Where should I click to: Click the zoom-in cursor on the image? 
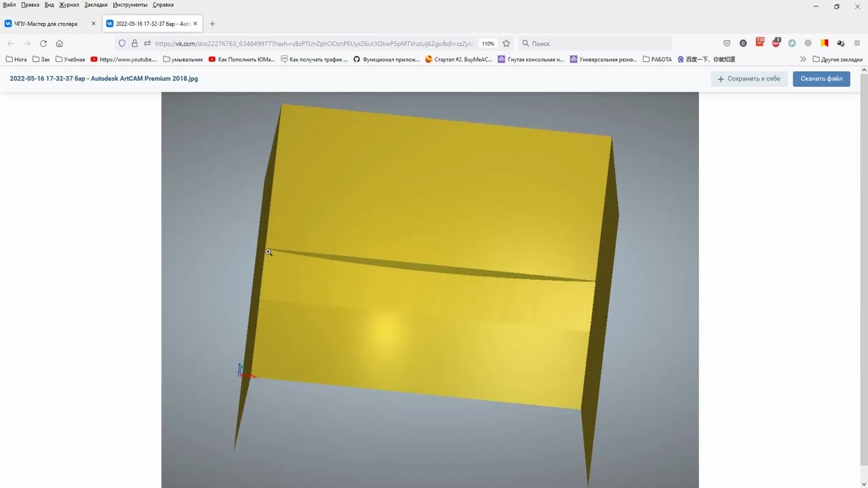coord(269,252)
